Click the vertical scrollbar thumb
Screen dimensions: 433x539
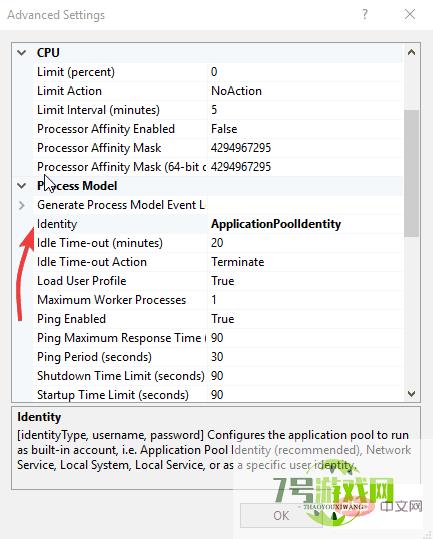pos(411,173)
